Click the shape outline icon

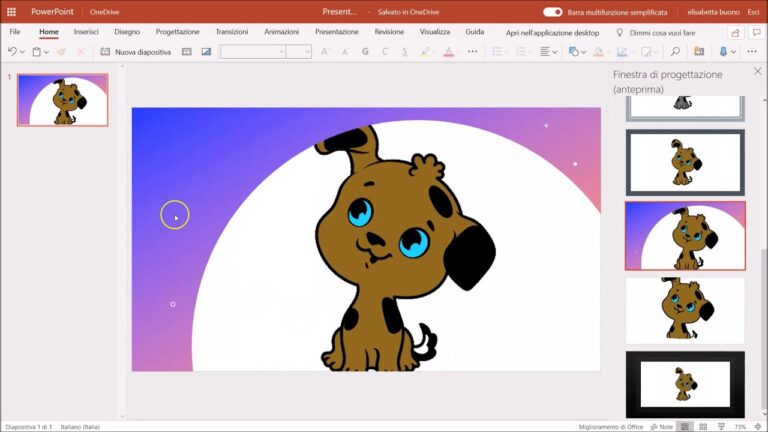pyautogui.click(x=622, y=51)
